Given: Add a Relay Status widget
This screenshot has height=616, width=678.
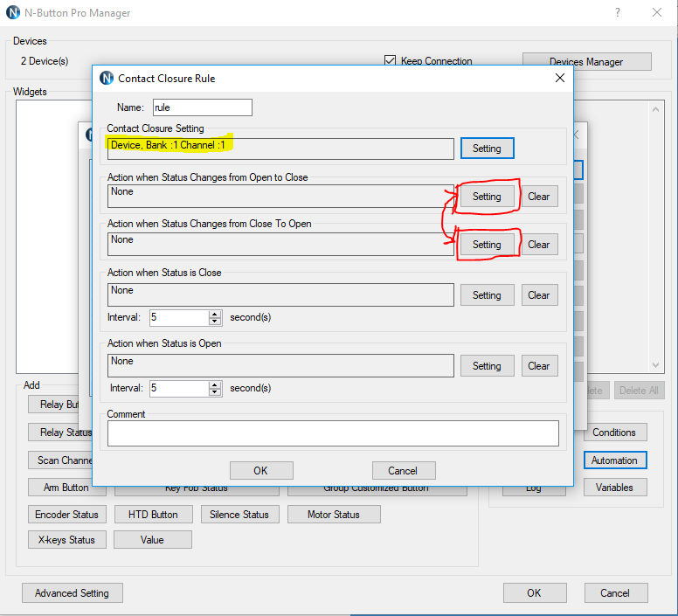Looking at the screenshot, I should pyautogui.click(x=60, y=433).
